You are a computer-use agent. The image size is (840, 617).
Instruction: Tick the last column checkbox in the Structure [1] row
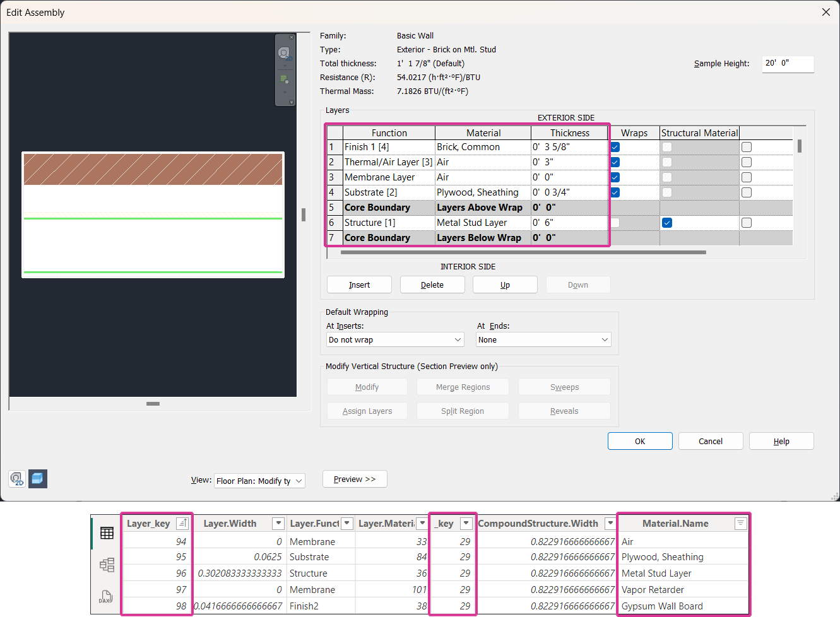point(747,223)
